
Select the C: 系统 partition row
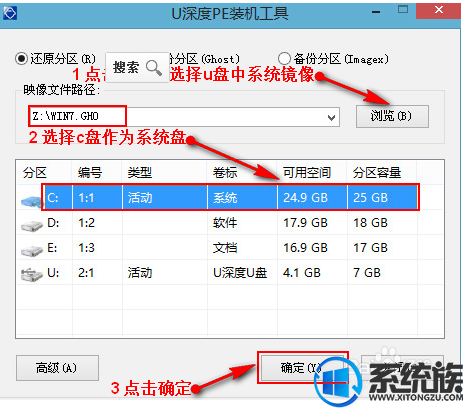point(230,198)
